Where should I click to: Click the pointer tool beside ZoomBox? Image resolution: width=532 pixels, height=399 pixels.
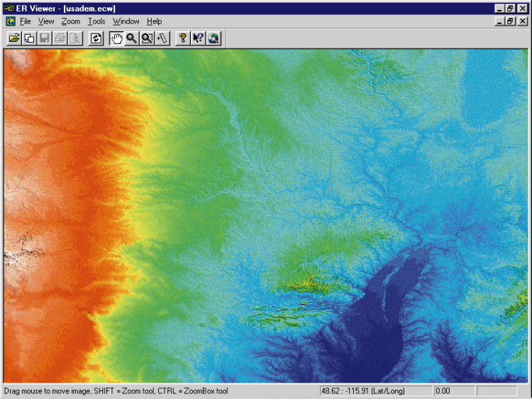162,38
